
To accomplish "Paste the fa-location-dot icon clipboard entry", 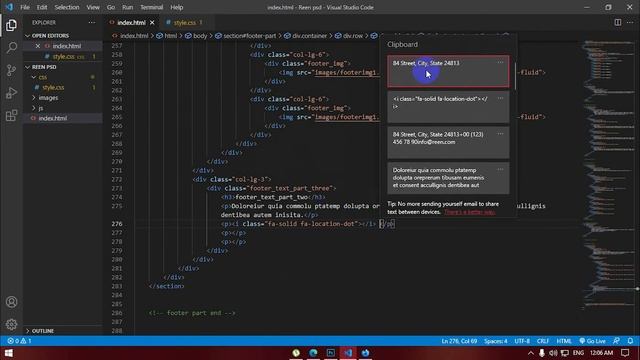I will (x=448, y=107).
